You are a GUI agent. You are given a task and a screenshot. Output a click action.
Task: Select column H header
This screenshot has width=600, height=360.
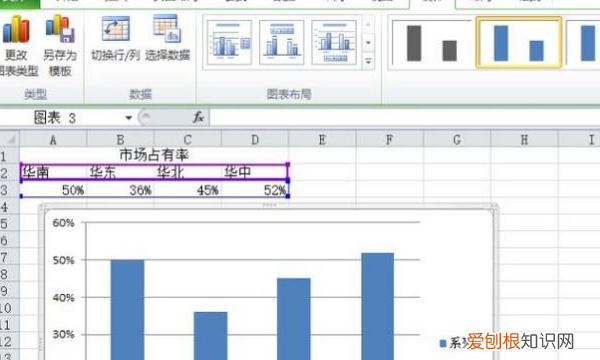click(x=524, y=140)
